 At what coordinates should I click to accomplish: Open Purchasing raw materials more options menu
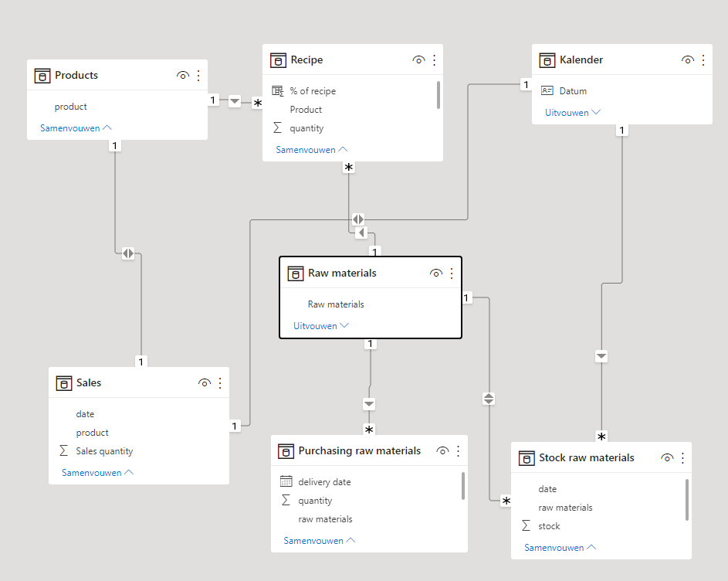pyautogui.click(x=458, y=451)
